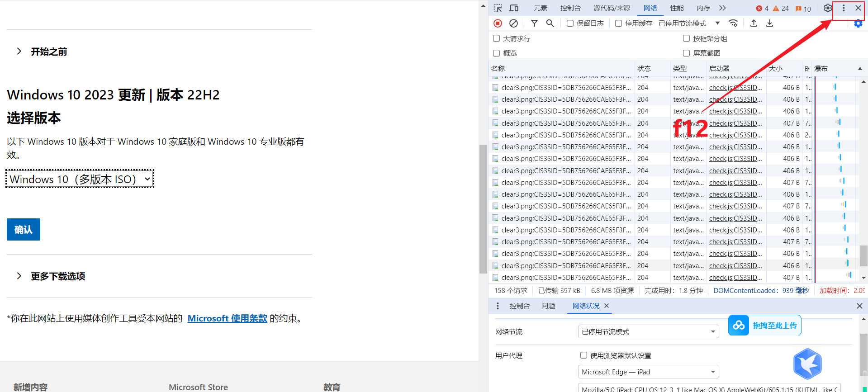Viewport: 868px width, 392px height.
Task: Check the 屏幕截图 option
Action: 686,53
